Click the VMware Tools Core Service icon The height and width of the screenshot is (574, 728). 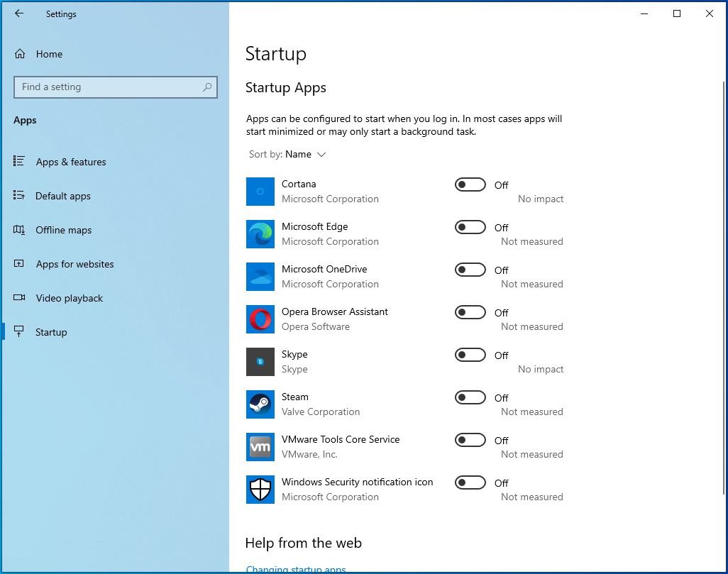[x=260, y=447]
